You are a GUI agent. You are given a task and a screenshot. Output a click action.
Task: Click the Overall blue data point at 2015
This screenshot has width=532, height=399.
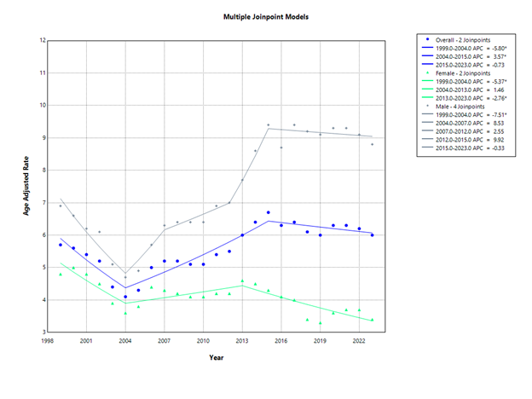click(269, 212)
